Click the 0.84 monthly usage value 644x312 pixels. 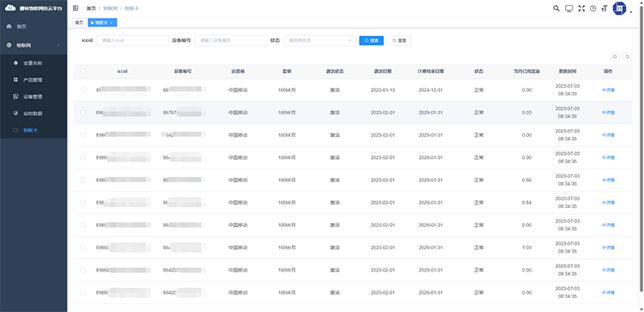(x=526, y=203)
